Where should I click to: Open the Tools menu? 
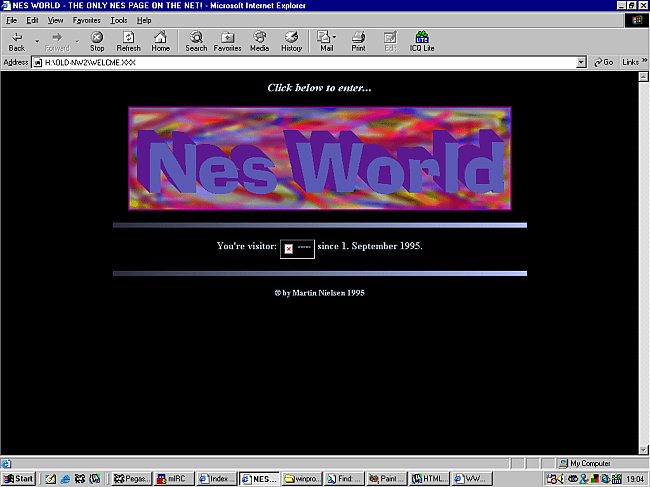coord(119,20)
